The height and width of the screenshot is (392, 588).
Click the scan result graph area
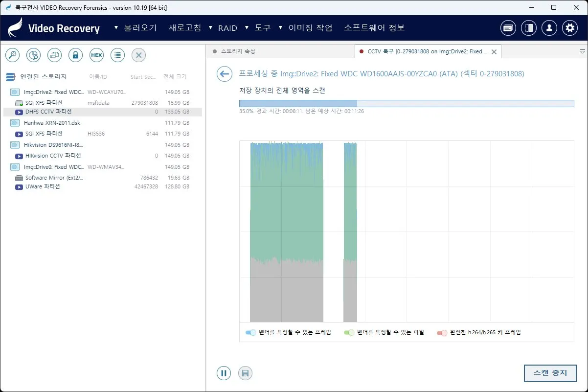pos(407,231)
